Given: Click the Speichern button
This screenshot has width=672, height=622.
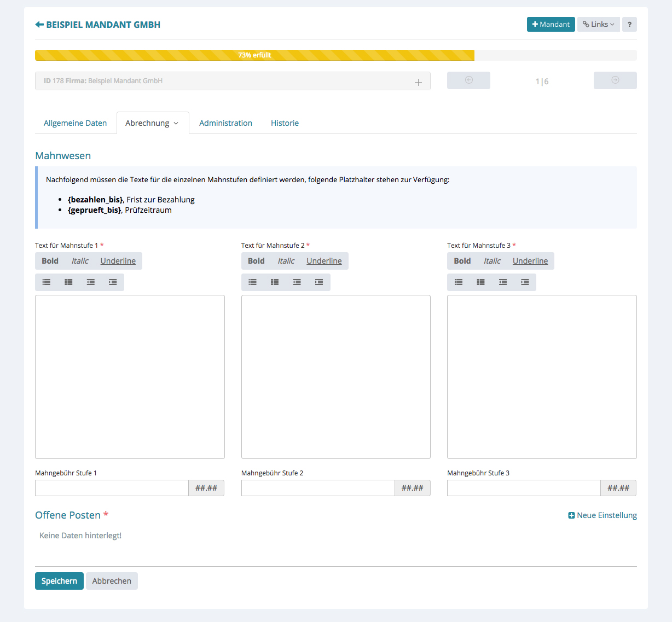Looking at the screenshot, I should tap(59, 581).
